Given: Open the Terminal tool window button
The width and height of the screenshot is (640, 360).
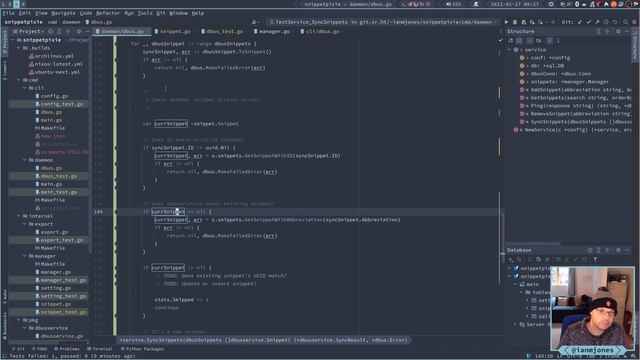Looking at the screenshot, I should pos(100,349).
